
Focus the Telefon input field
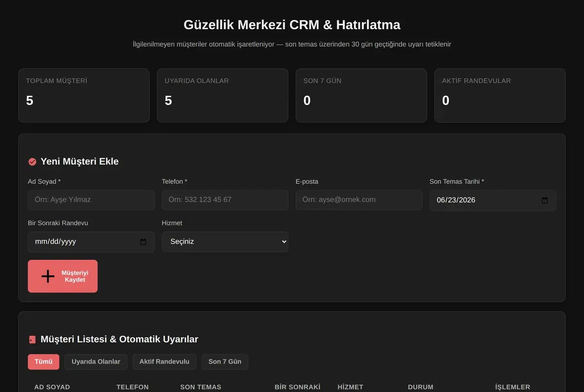coord(225,200)
